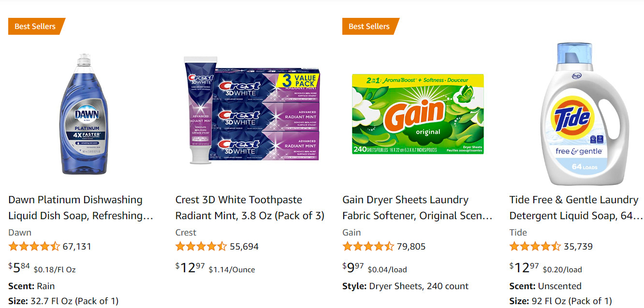Click the star rating for Crest toothpaste
This screenshot has height=308, width=644.
[201, 247]
